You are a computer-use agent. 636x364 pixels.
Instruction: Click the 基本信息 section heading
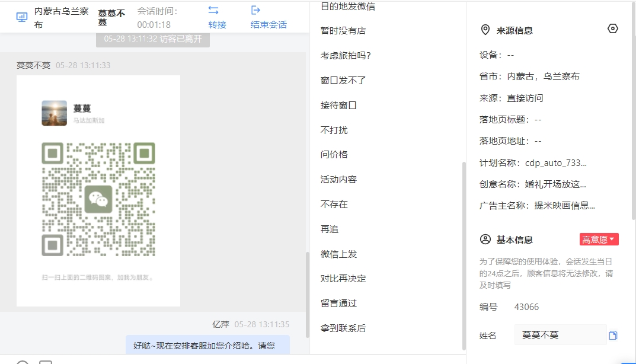tap(514, 240)
